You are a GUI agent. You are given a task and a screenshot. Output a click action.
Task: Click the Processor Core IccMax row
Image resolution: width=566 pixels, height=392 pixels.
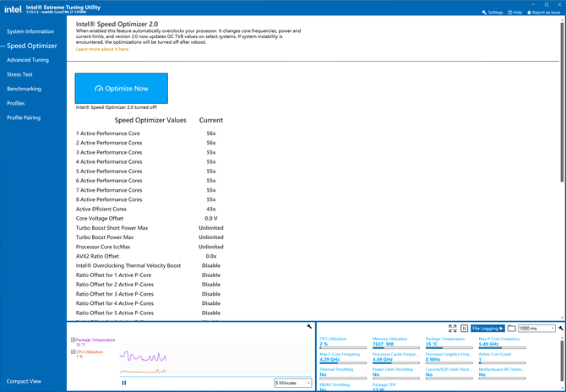point(150,247)
